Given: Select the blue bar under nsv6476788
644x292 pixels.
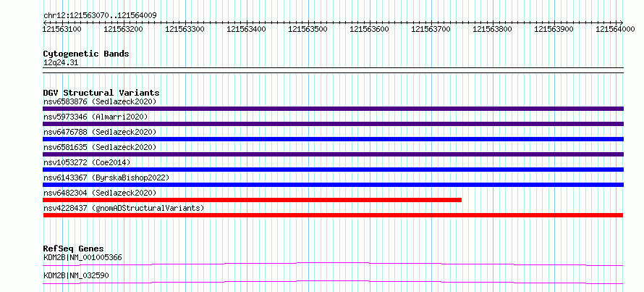Looking at the screenshot, I should 333,139.
